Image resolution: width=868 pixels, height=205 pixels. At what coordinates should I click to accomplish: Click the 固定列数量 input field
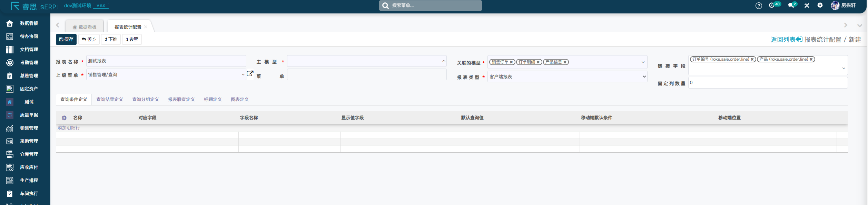pos(768,83)
